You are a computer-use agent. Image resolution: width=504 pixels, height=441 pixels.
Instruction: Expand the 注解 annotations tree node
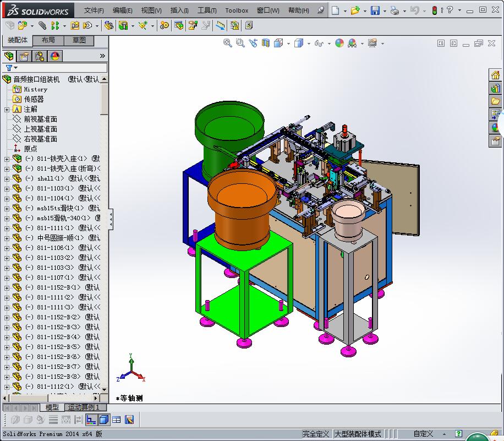(7, 110)
